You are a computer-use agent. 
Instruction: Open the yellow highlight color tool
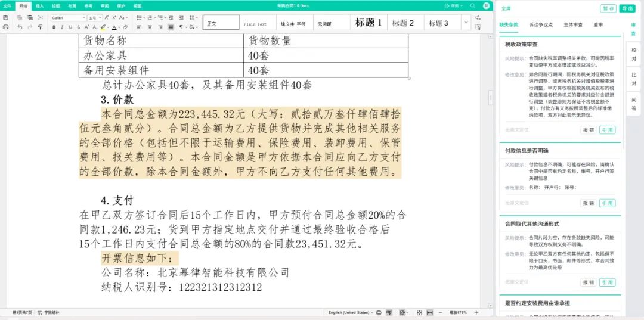pyautogui.click(x=103, y=27)
